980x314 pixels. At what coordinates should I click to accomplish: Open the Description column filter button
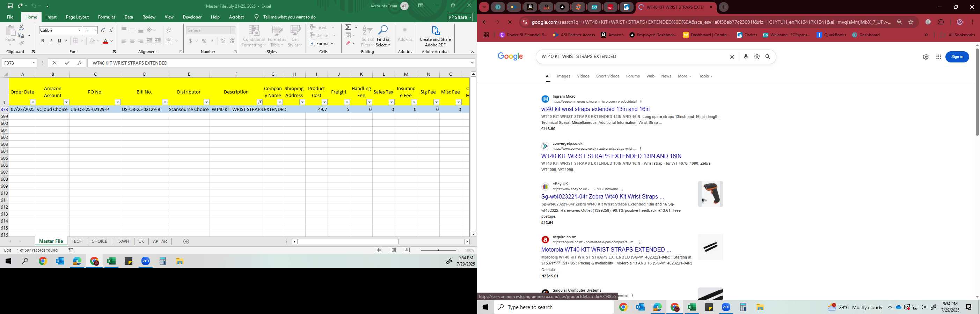coord(259,102)
